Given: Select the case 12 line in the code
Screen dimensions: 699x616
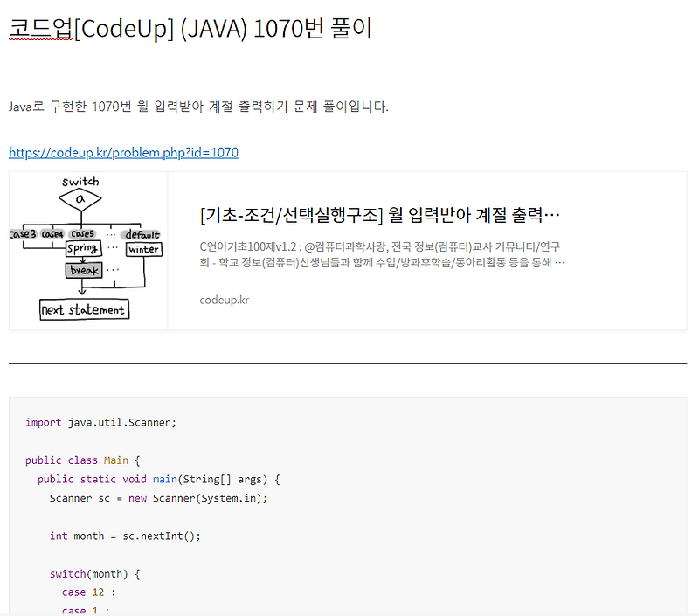Looking at the screenshot, I should (89, 592).
